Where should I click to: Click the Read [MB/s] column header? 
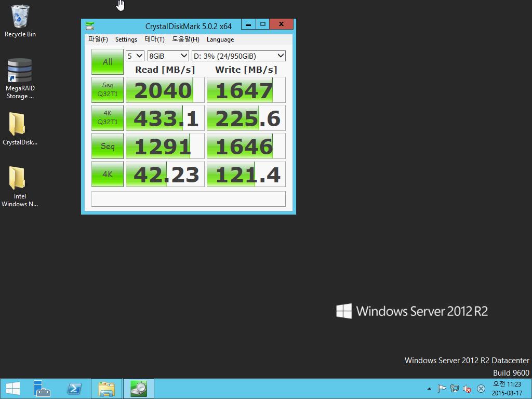click(165, 70)
